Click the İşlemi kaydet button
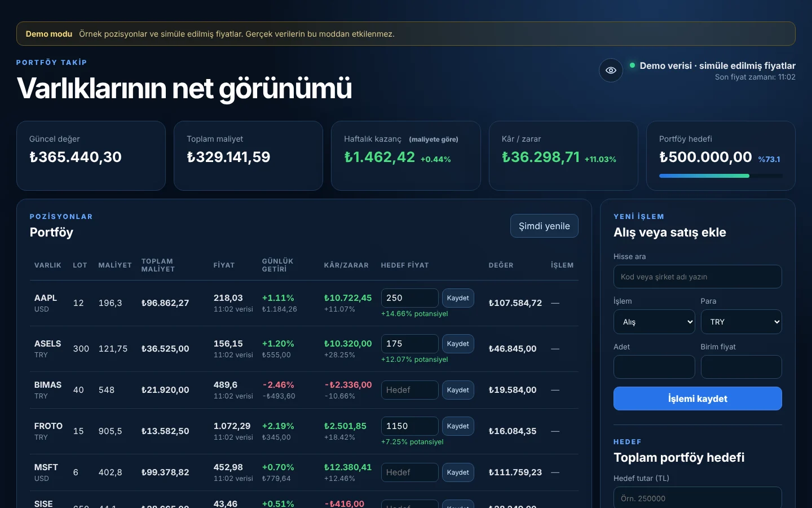Screen dimensions: 812x508 tap(698, 398)
